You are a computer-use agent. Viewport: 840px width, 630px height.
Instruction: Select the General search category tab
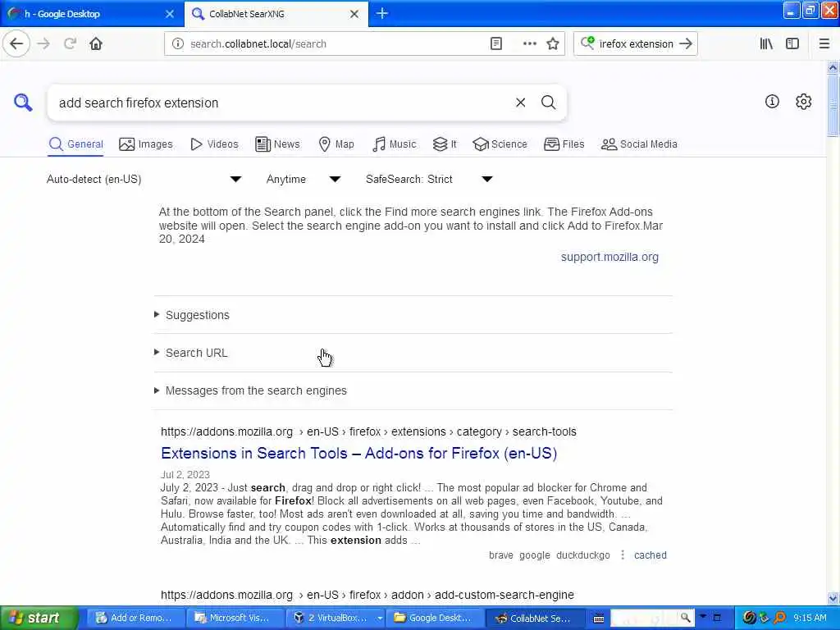click(76, 144)
